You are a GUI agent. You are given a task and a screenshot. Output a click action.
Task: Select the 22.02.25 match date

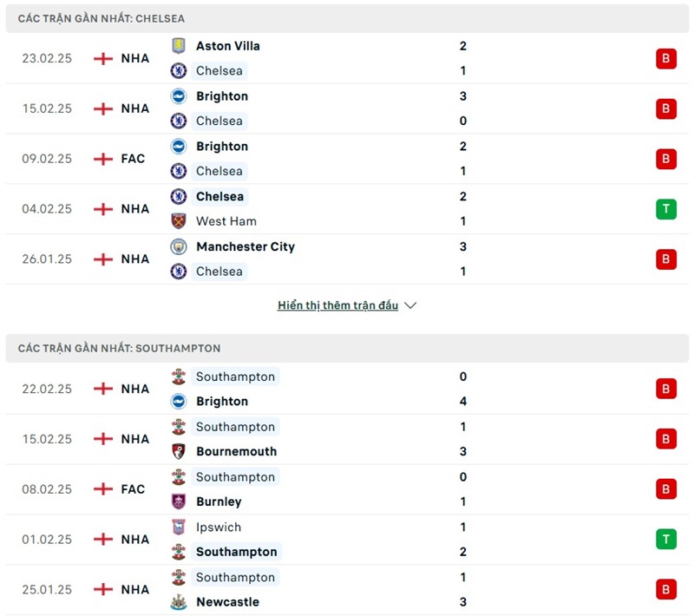coord(47,389)
